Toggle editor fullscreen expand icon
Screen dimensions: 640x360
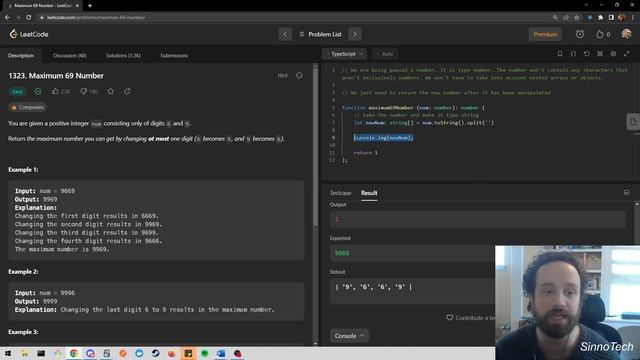click(x=627, y=54)
